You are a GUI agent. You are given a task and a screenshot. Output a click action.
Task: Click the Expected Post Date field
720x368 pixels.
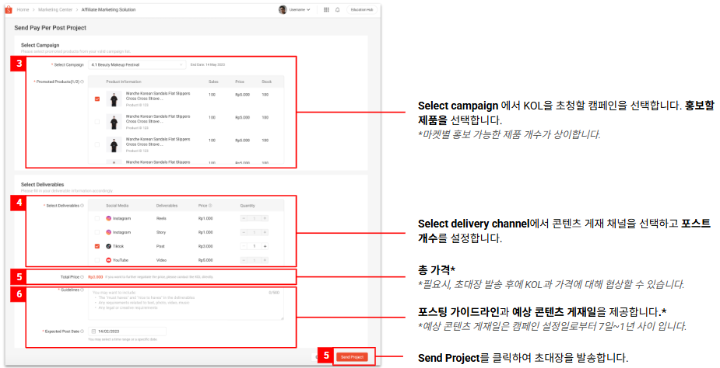[127, 331]
